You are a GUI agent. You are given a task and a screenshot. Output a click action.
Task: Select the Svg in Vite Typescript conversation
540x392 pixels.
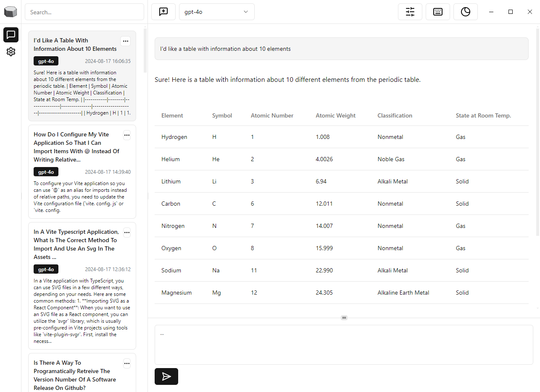pos(75,244)
